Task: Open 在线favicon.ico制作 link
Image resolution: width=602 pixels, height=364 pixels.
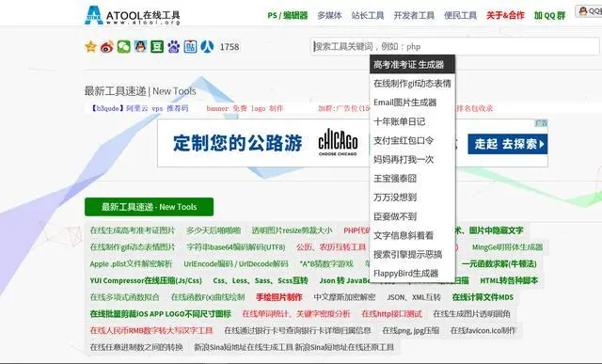Action: 483,330
